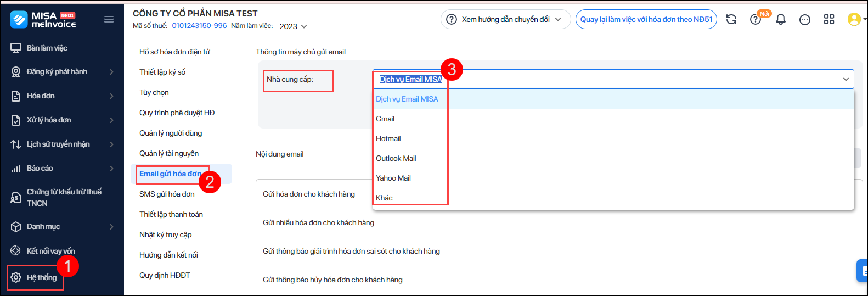Expand the Hóa đơn sidebar submenu
The height and width of the screenshot is (296, 868).
click(x=111, y=96)
